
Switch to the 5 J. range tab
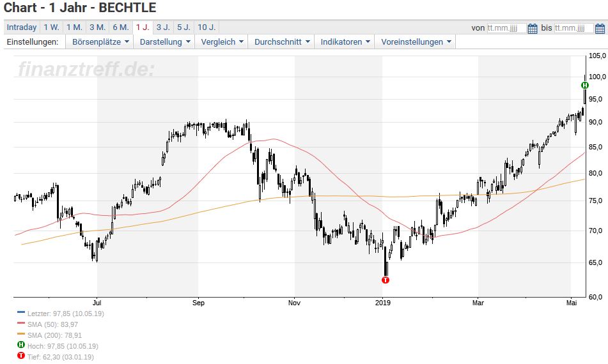tap(183, 27)
